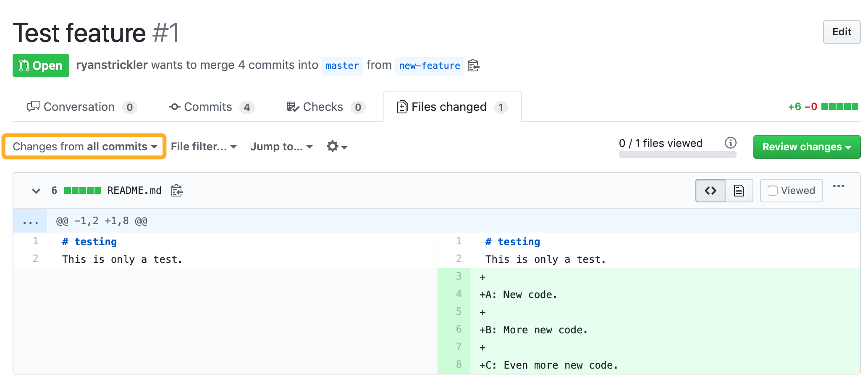Open the Changes from all commits dropdown
868x385 pixels.
pos(84,147)
